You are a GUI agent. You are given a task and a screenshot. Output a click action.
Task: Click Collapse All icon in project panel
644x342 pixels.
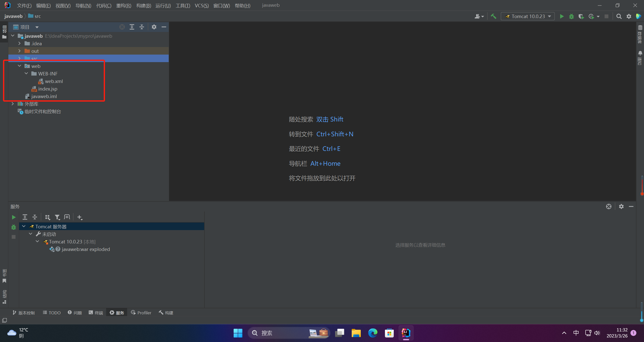pos(142,27)
